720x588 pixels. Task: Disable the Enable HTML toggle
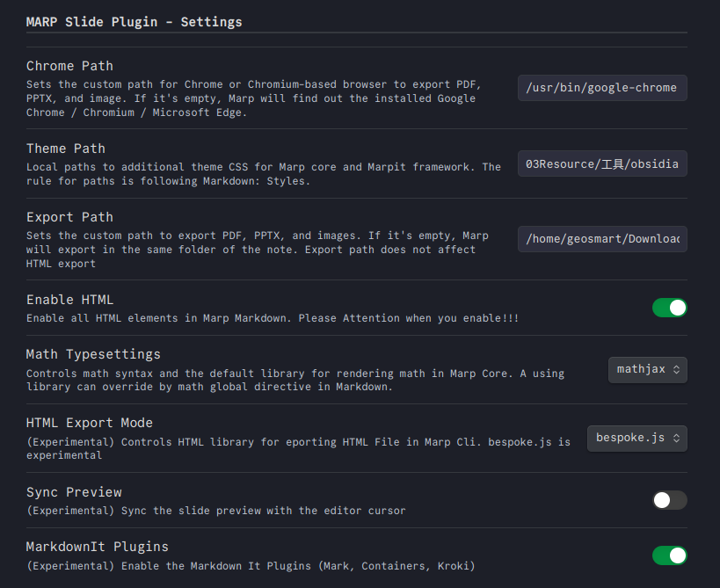click(x=669, y=308)
